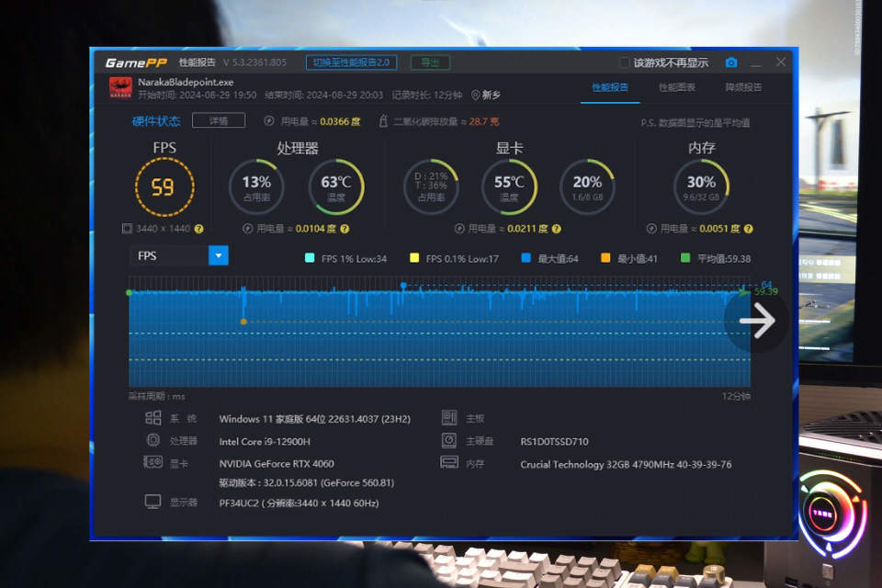
Task: Click the monitor display icon in hardware list
Action: click(153, 502)
